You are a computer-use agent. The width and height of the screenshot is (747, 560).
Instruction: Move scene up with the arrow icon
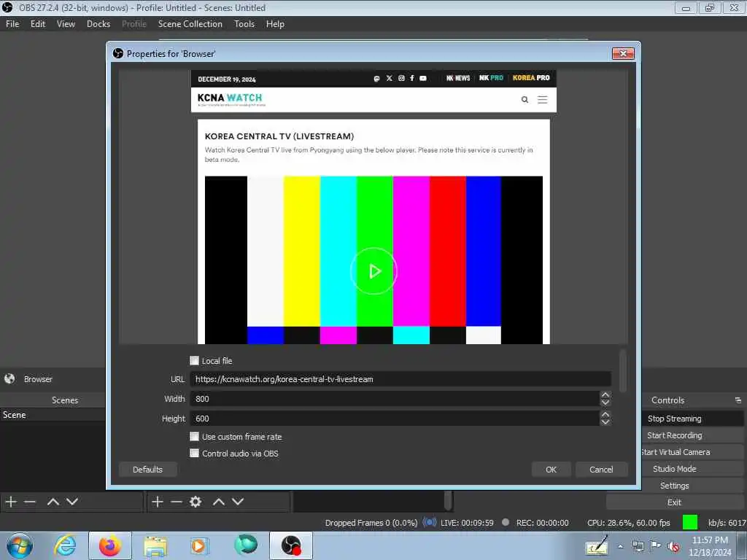[x=53, y=502]
